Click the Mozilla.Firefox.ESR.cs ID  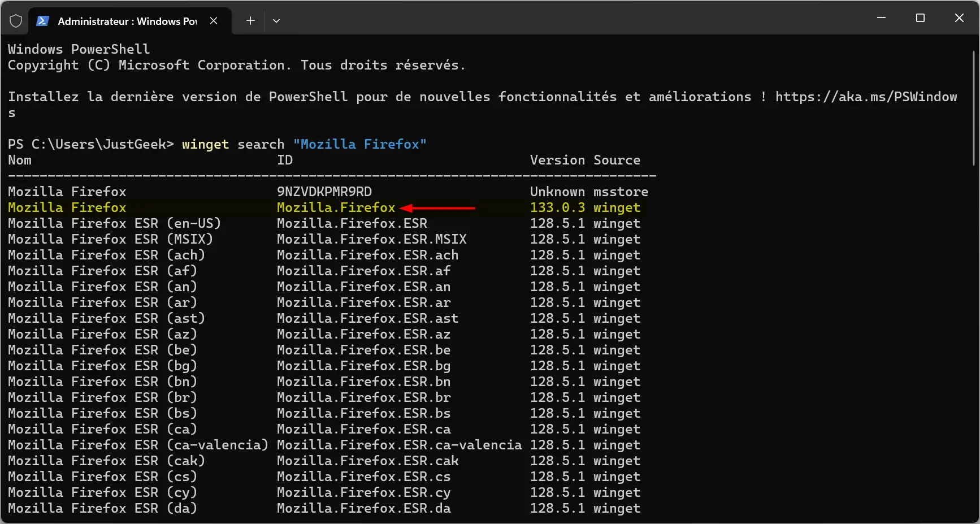coord(364,477)
